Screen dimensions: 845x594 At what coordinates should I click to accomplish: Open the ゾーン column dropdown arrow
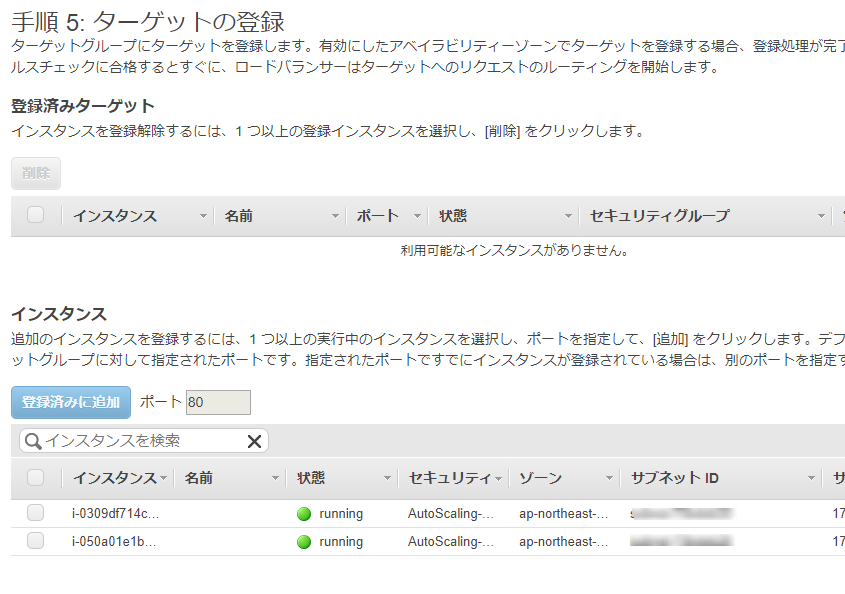coord(608,479)
